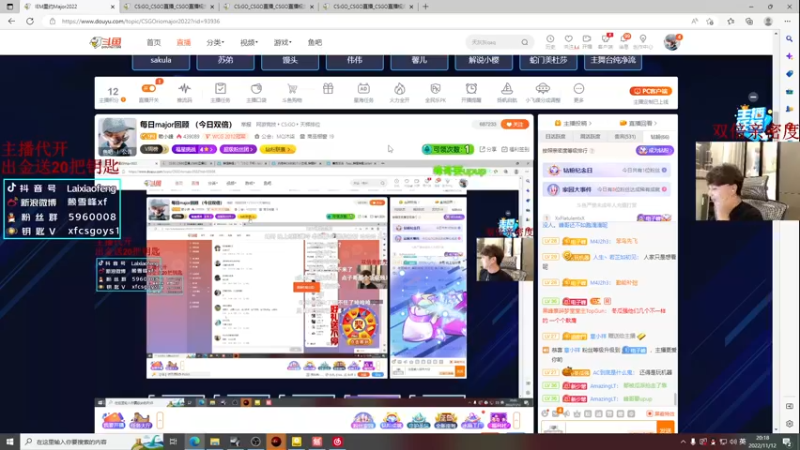800x450 pixels.
Task: Open the shopping cart icon in the streamer toolbar
Action: (292, 89)
